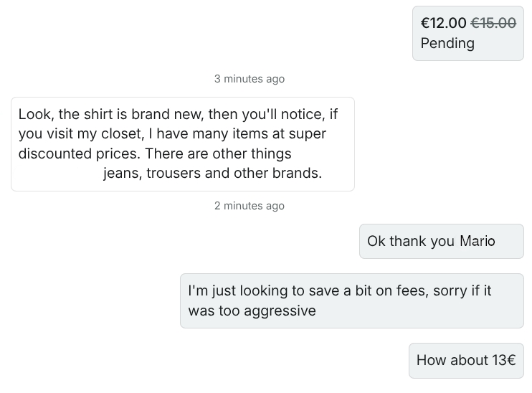Viewport: 532px width, 393px height.
Task: Click 'discounted prices. There are other things' line
Action: (154, 153)
